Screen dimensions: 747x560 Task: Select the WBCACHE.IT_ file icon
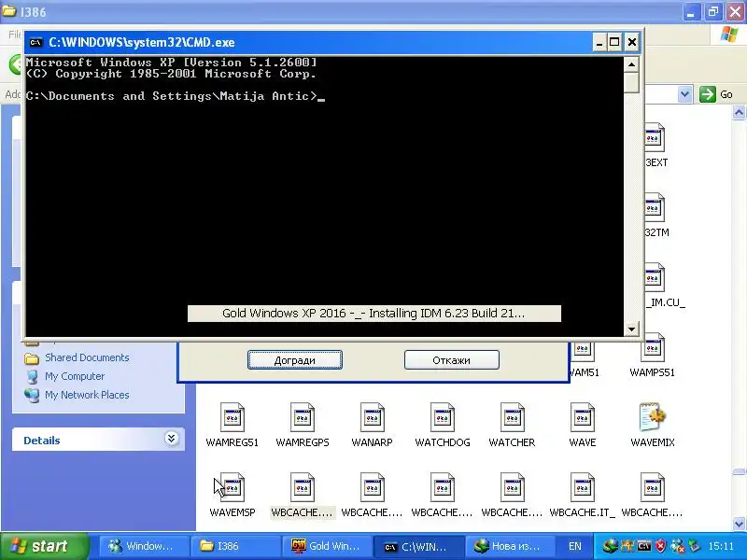(582, 487)
